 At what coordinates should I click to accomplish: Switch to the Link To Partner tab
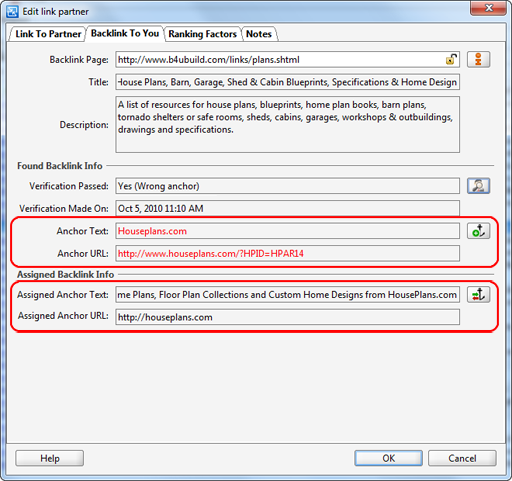point(48,34)
